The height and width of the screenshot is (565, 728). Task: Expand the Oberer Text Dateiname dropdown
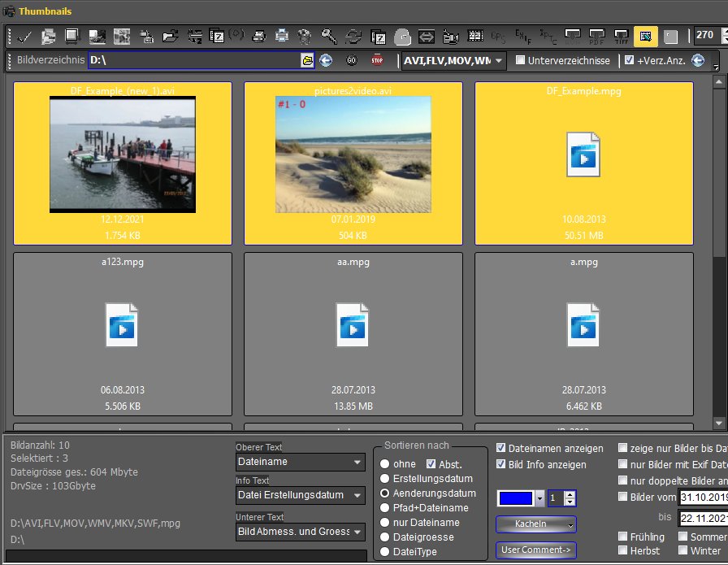[x=358, y=462]
